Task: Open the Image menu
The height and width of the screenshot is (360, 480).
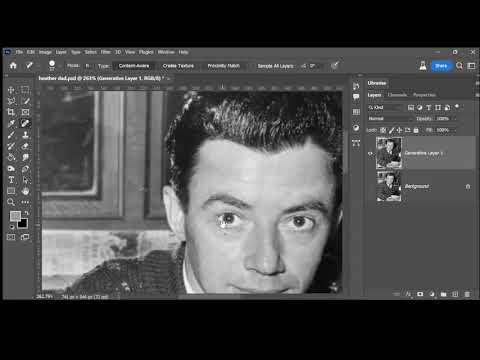Action: tap(45, 52)
